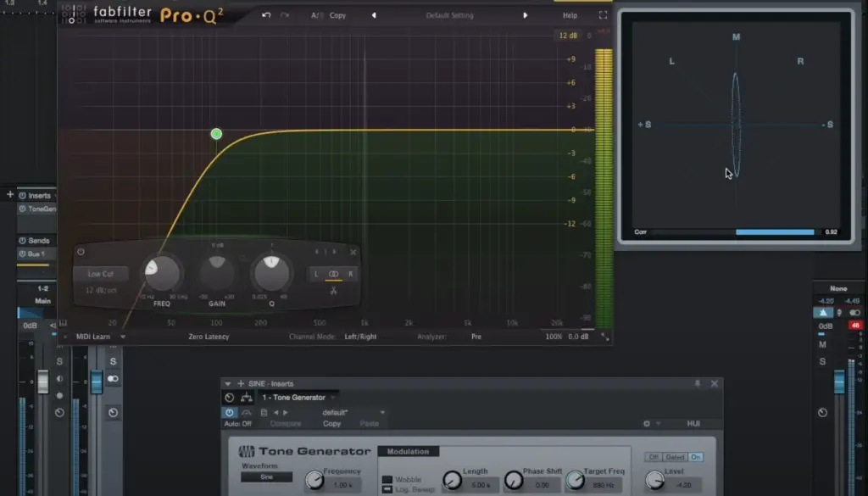Enable the Wobble modulation checkbox
The image size is (868, 496).
coord(387,479)
